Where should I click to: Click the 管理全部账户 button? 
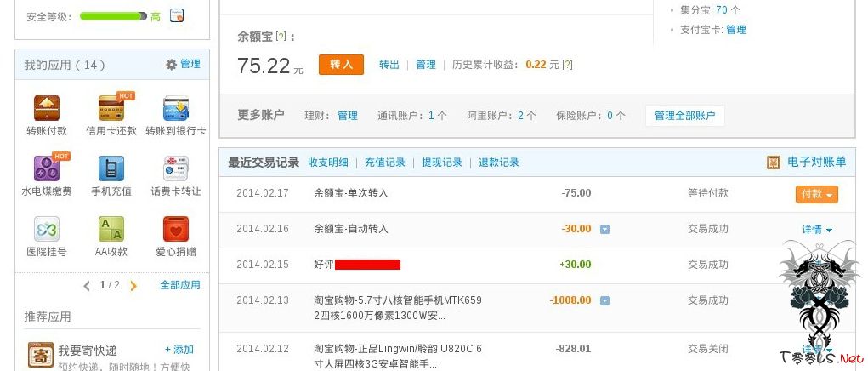(x=684, y=116)
